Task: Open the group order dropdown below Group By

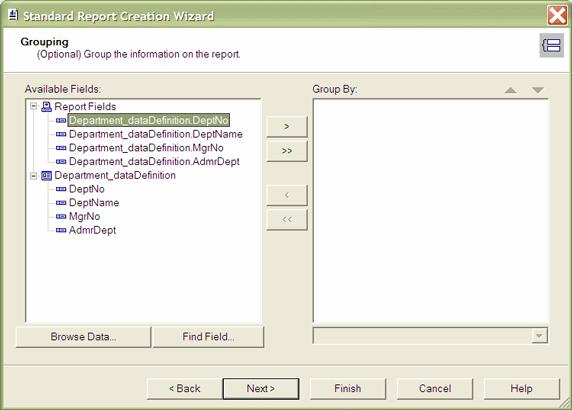Action: pos(539,336)
